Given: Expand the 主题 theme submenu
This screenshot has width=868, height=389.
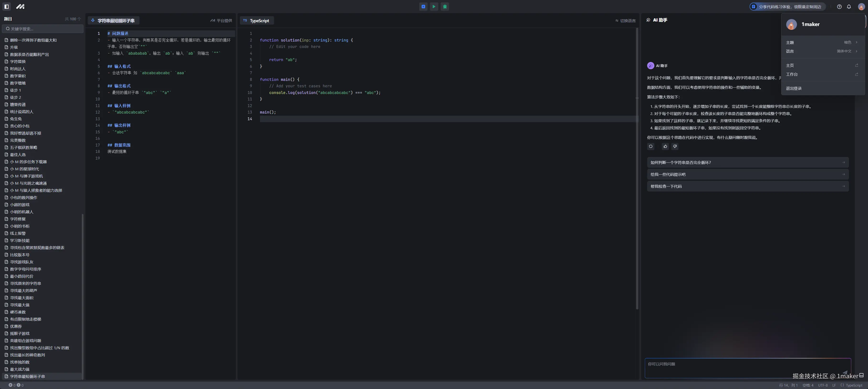Looking at the screenshot, I should [x=821, y=42].
